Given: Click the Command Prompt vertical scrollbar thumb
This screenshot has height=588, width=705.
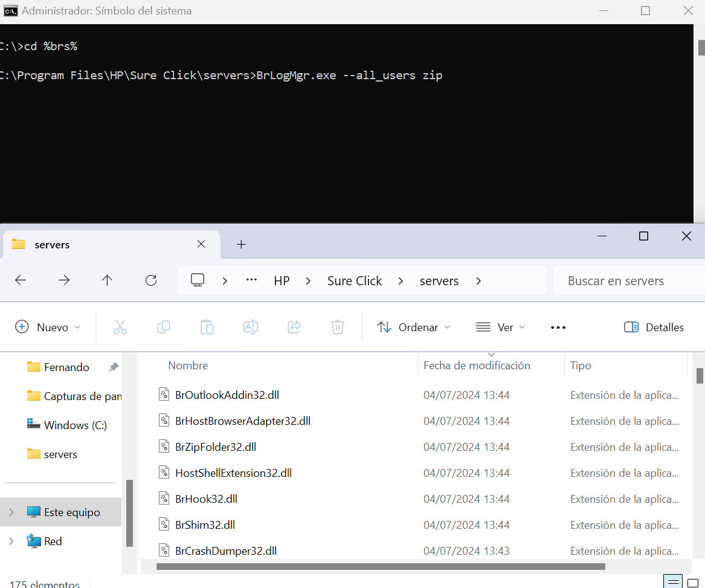Looking at the screenshot, I should 701,48.
